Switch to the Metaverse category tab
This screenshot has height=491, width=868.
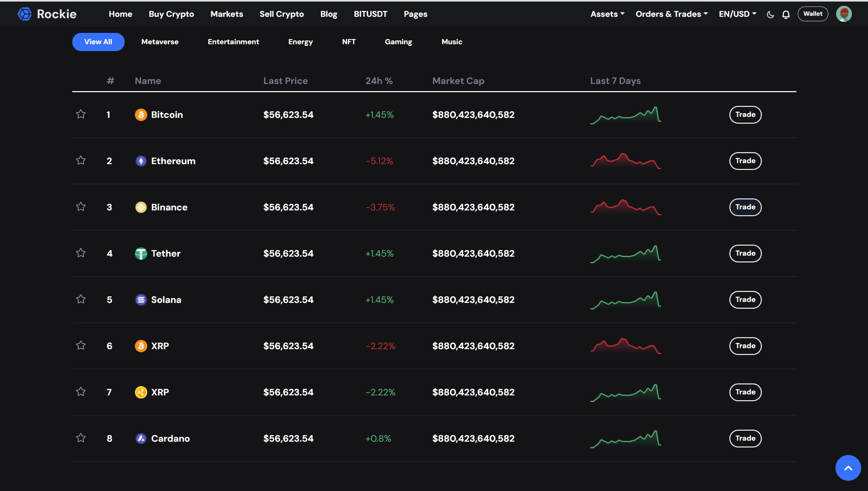click(x=160, y=41)
